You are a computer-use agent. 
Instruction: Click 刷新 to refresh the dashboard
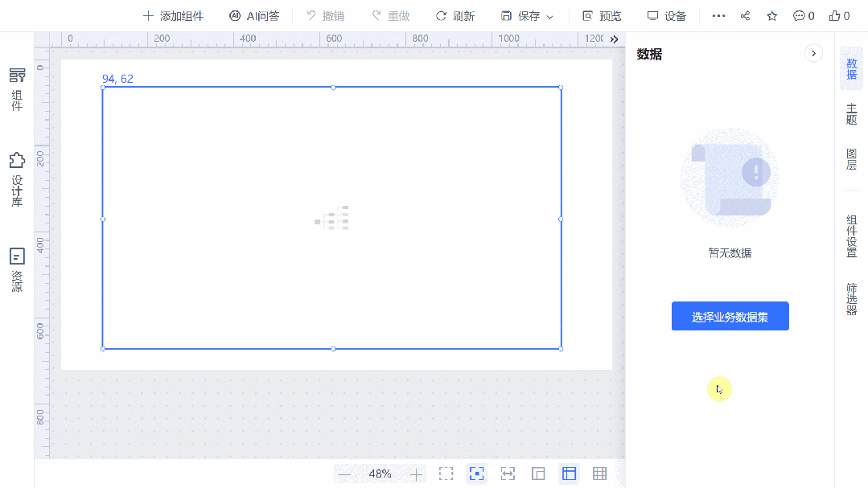pos(455,15)
